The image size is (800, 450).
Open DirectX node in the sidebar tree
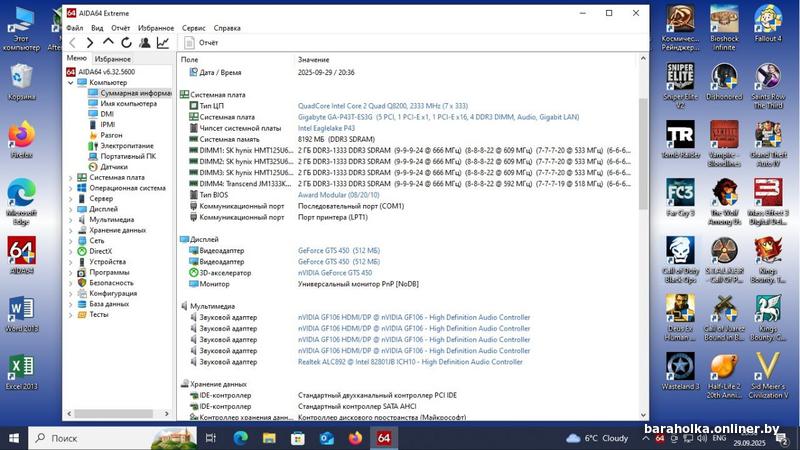100,251
